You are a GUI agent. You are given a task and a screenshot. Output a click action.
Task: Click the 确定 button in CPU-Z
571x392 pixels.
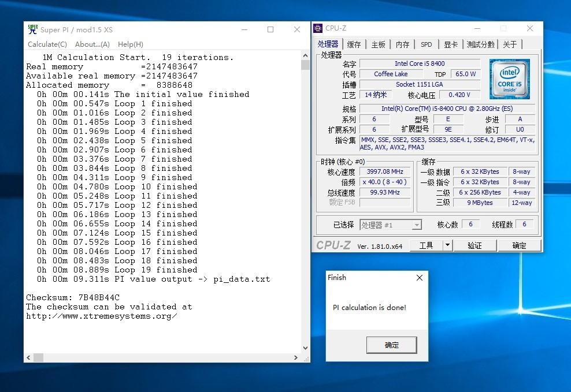[519, 245]
